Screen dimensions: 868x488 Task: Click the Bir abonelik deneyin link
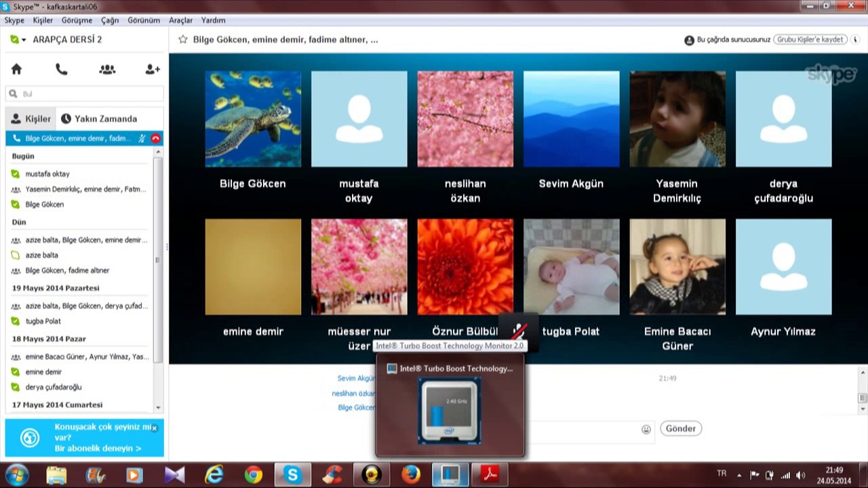coord(98,449)
